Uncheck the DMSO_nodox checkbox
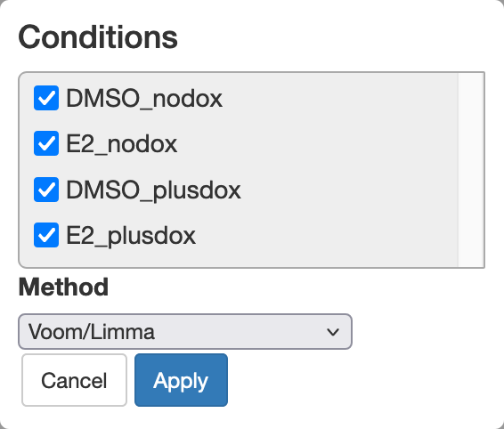Viewport: 504px width, 429px height. tap(46, 98)
